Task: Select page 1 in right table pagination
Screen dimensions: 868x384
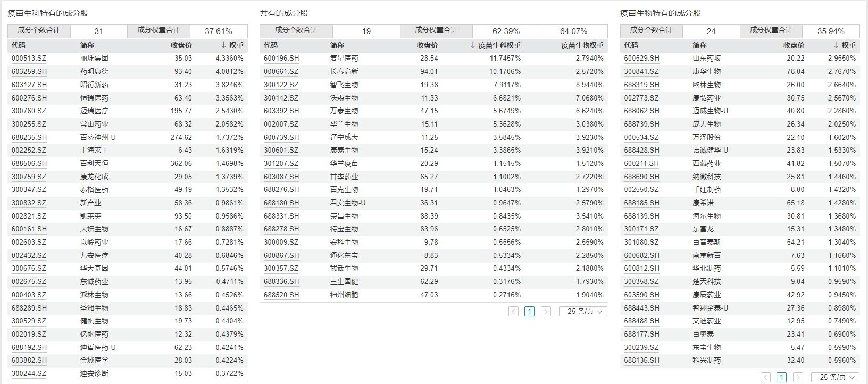Action: tap(781, 378)
